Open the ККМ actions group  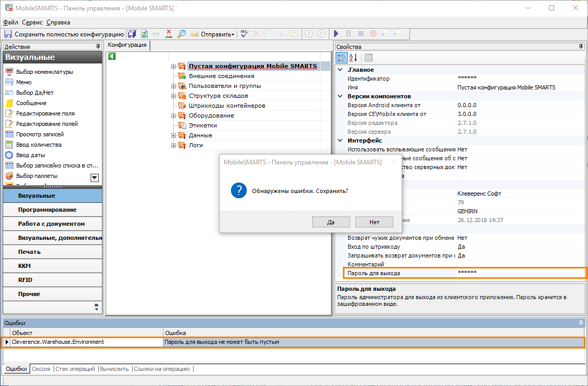click(x=53, y=266)
